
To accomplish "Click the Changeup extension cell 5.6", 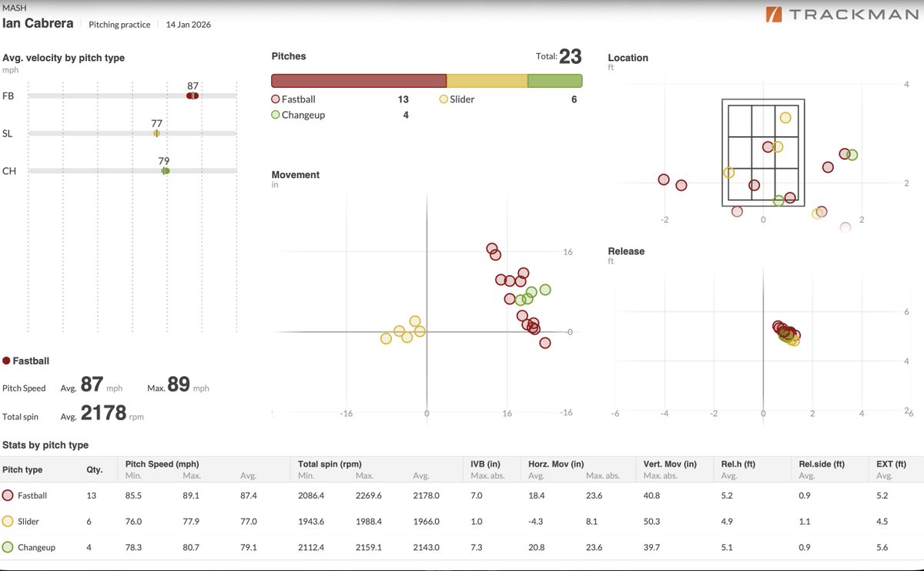I will click(x=883, y=547).
